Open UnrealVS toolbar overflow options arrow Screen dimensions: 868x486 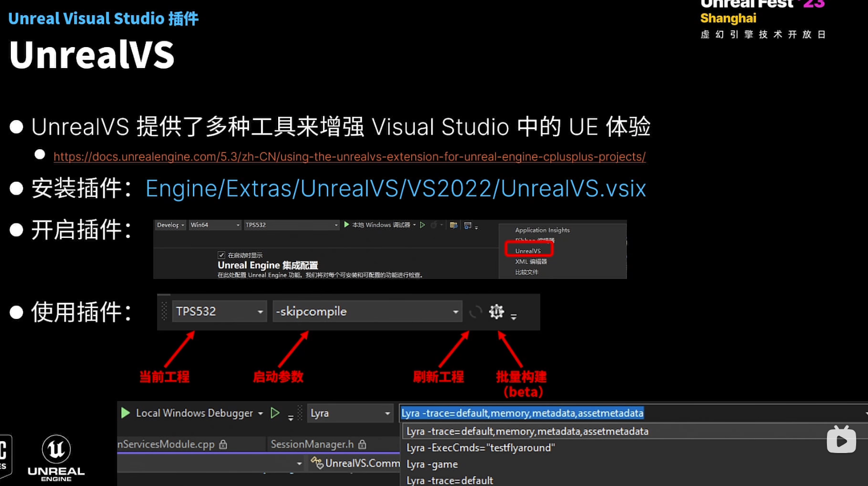(514, 316)
